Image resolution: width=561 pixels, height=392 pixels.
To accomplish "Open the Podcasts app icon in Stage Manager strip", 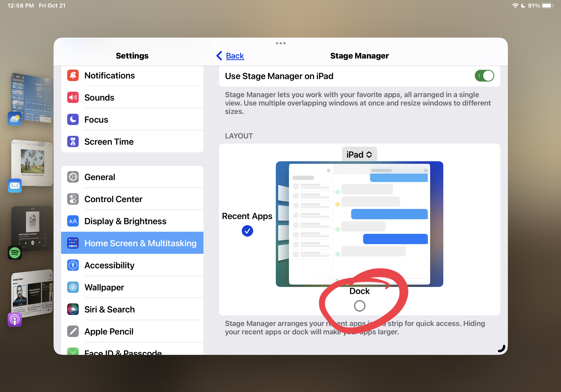I will coord(15,319).
